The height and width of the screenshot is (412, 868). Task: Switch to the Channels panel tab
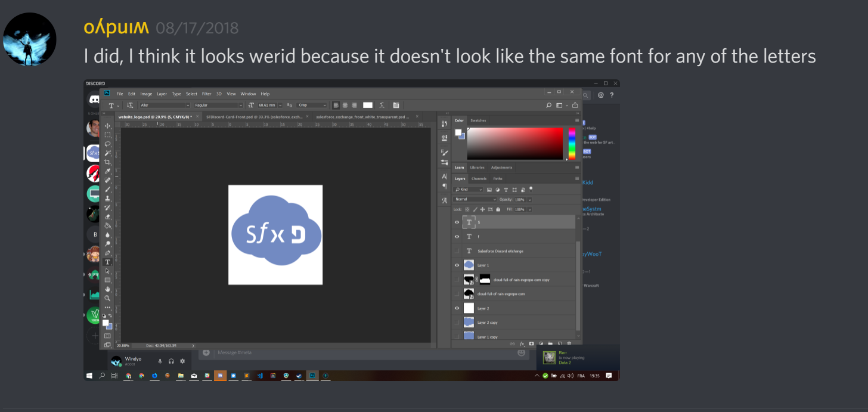(x=479, y=178)
